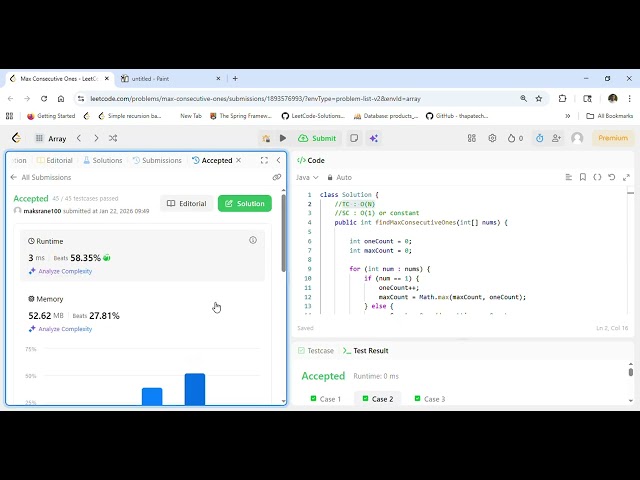The image size is (640, 480).
Task: Click the debugger icon left of Run
Action: pos(266,138)
